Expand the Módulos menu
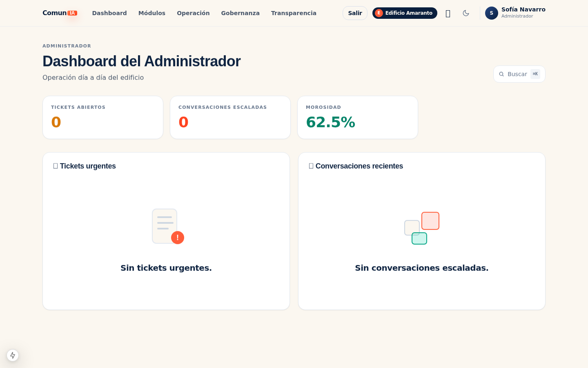Screen dimensions: 588x368 point(152,13)
